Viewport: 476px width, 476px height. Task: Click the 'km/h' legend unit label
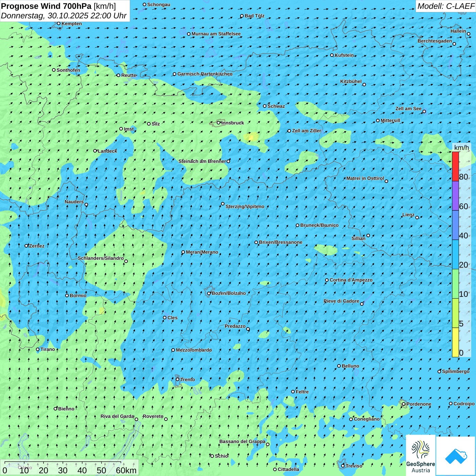click(461, 148)
